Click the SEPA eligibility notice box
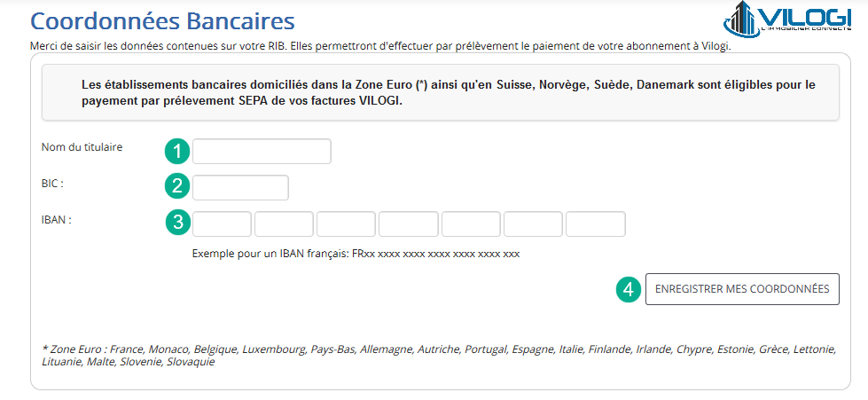Screen dimensions: 868x400 tap(441, 92)
